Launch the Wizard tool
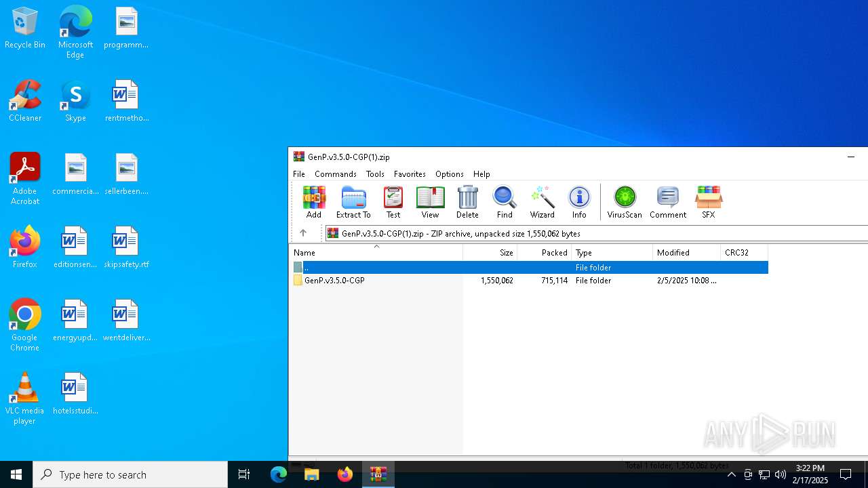This screenshot has height=488, width=868. pyautogui.click(x=542, y=202)
